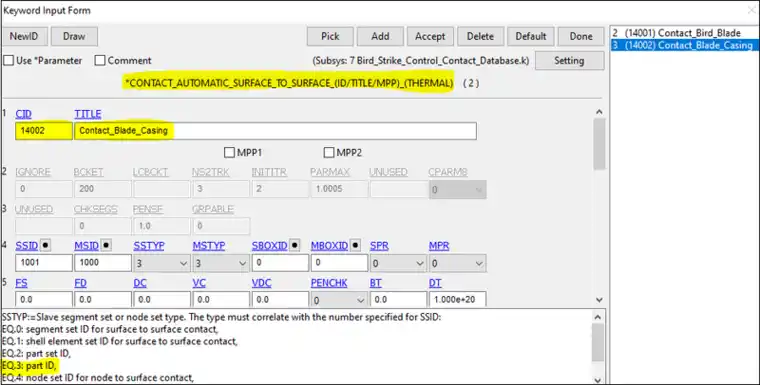
Task: Open the SSTYP dropdown
Action: [161, 263]
